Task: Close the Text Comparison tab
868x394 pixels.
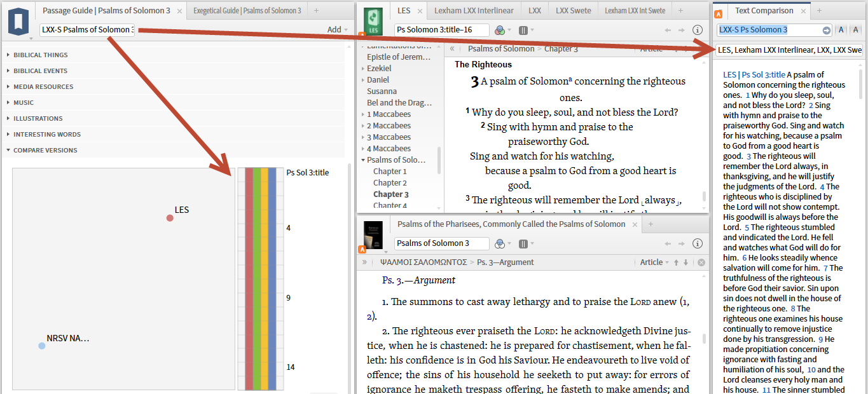Action: pos(803,11)
